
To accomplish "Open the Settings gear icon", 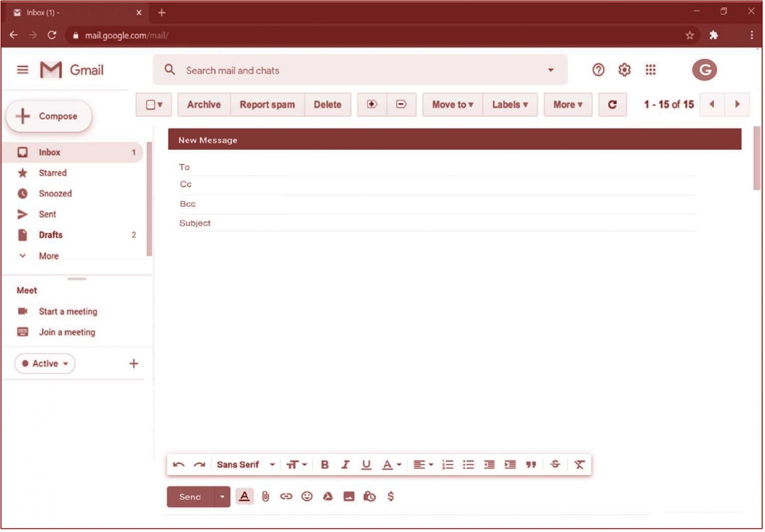I will coord(624,70).
